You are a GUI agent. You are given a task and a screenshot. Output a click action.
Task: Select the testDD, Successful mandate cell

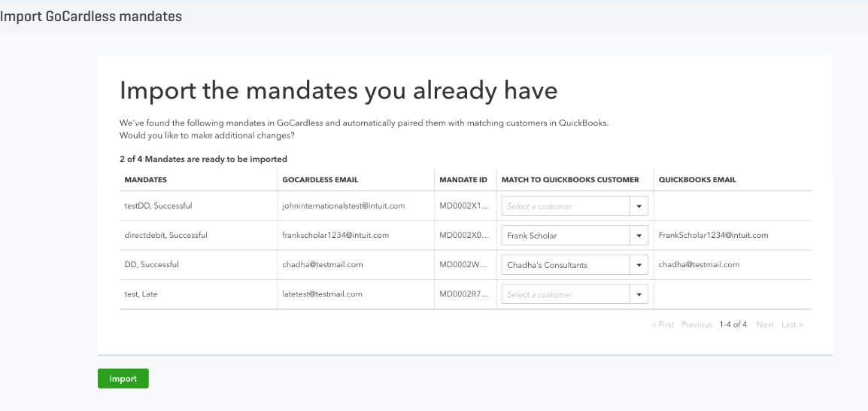pyautogui.click(x=158, y=205)
